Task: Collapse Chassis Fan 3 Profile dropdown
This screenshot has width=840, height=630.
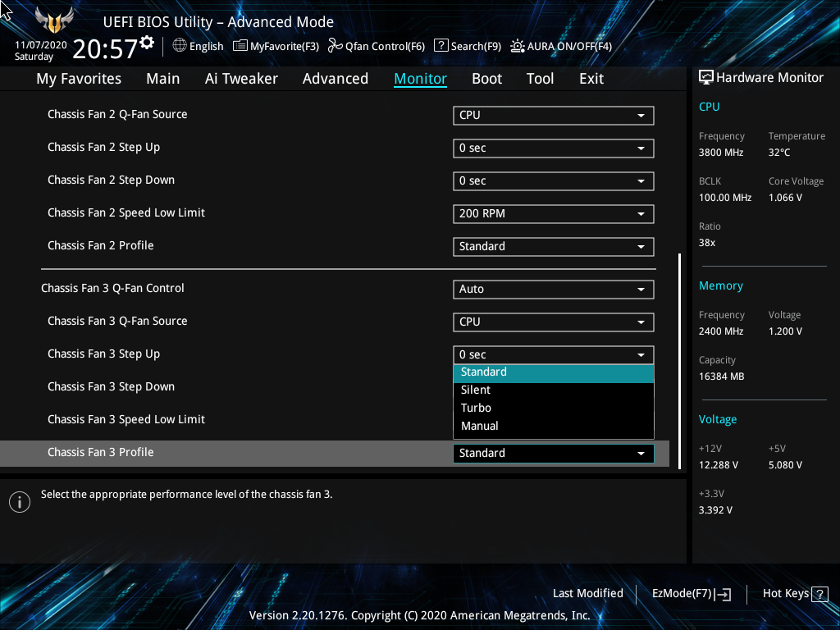Action: point(554,453)
